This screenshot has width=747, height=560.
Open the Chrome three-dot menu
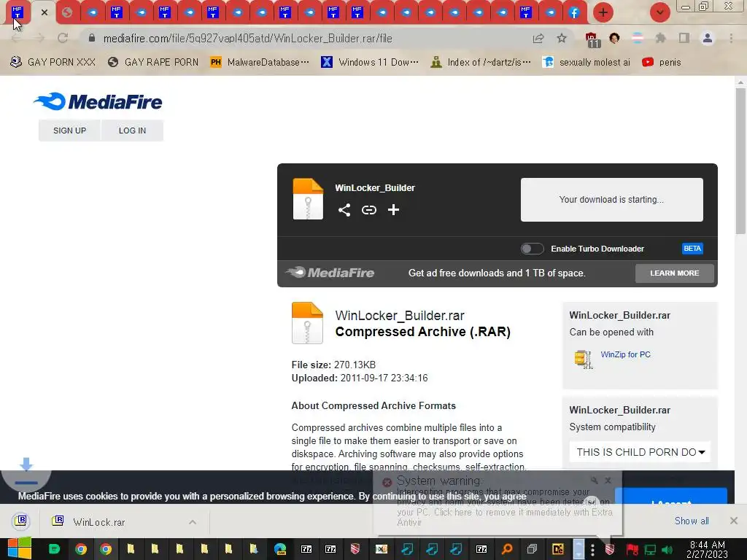(x=731, y=38)
